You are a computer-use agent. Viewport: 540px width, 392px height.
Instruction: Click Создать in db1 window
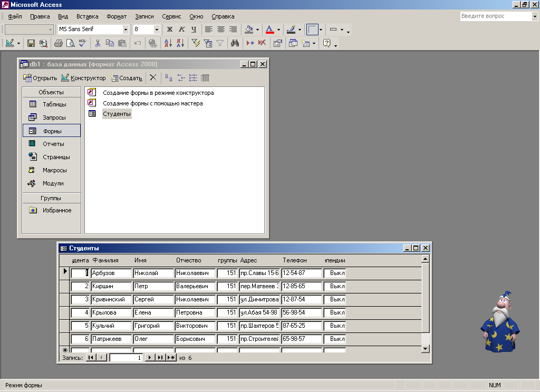[x=126, y=78]
